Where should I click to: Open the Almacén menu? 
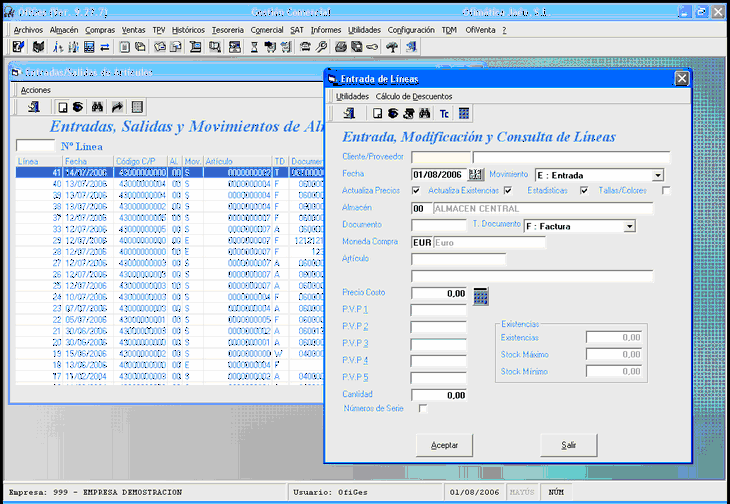[64, 30]
